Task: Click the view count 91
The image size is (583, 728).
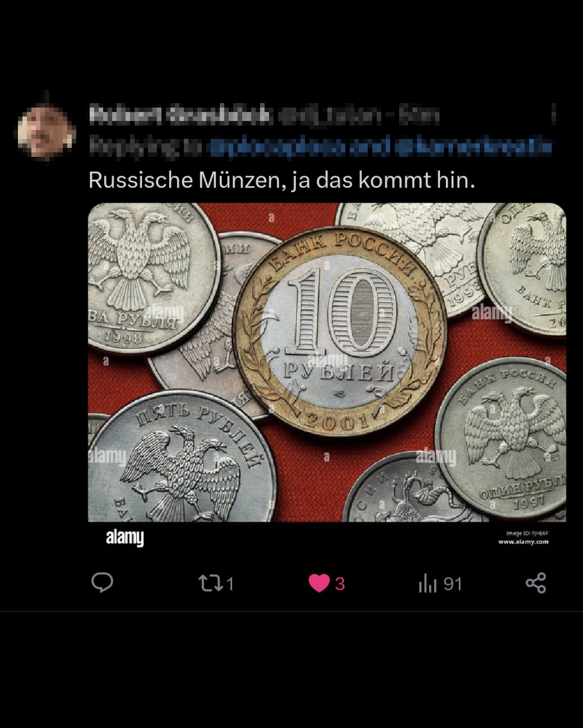Action: 452,584
